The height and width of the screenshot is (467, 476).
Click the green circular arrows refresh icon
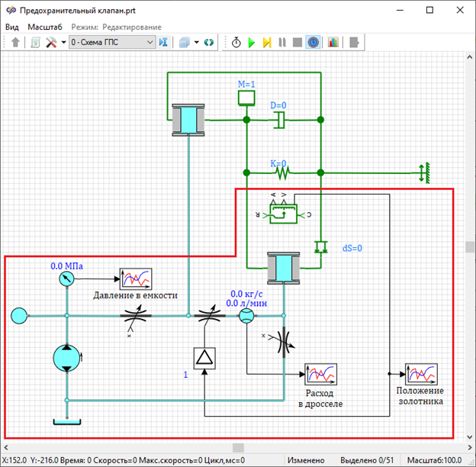tap(208, 43)
